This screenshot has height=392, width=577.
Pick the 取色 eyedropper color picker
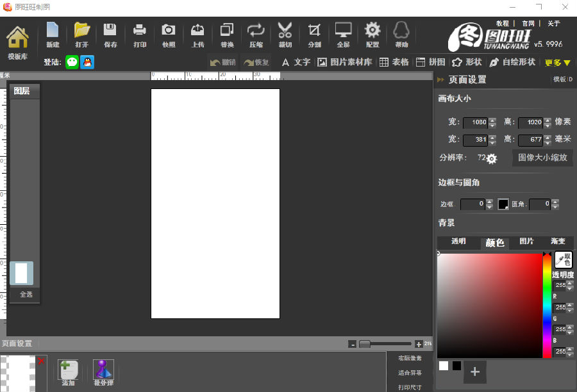point(564,259)
